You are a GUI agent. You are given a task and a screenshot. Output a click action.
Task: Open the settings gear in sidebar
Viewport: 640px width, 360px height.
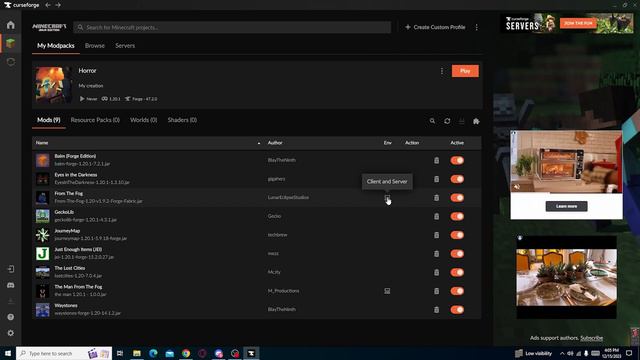(x=11, y=333)
